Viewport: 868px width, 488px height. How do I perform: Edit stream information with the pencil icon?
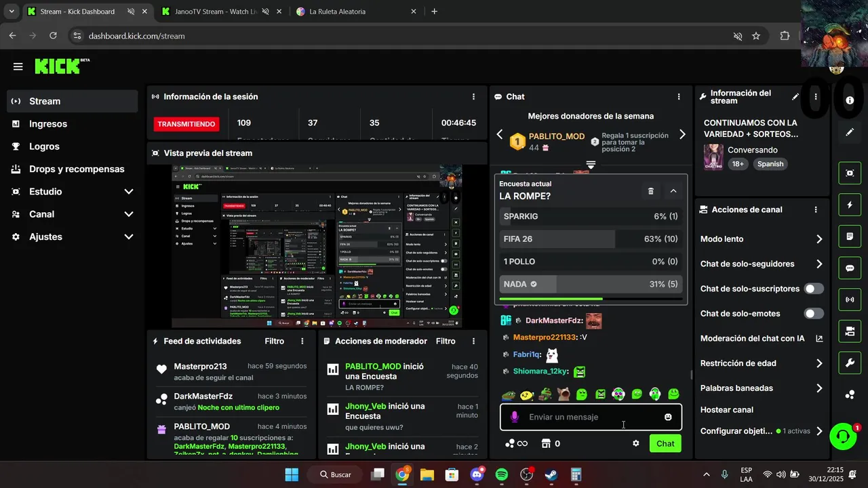click(795, 97)
